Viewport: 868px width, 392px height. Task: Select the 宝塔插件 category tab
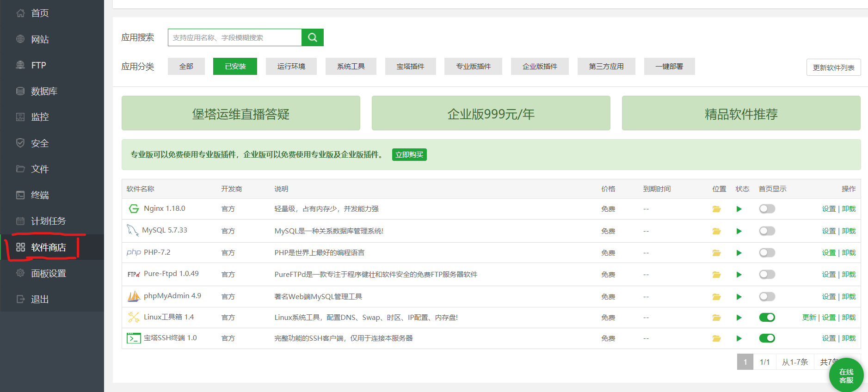point(410,67)
